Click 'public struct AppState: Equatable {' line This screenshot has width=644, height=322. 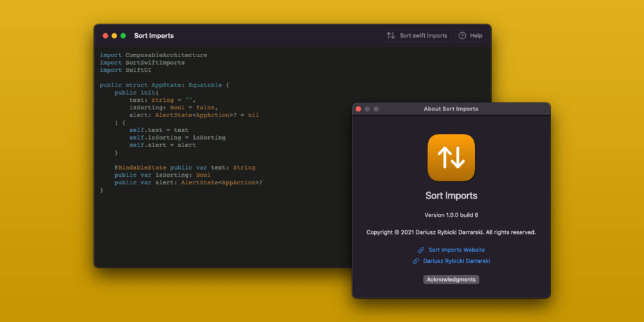click(x=164, y=85)
